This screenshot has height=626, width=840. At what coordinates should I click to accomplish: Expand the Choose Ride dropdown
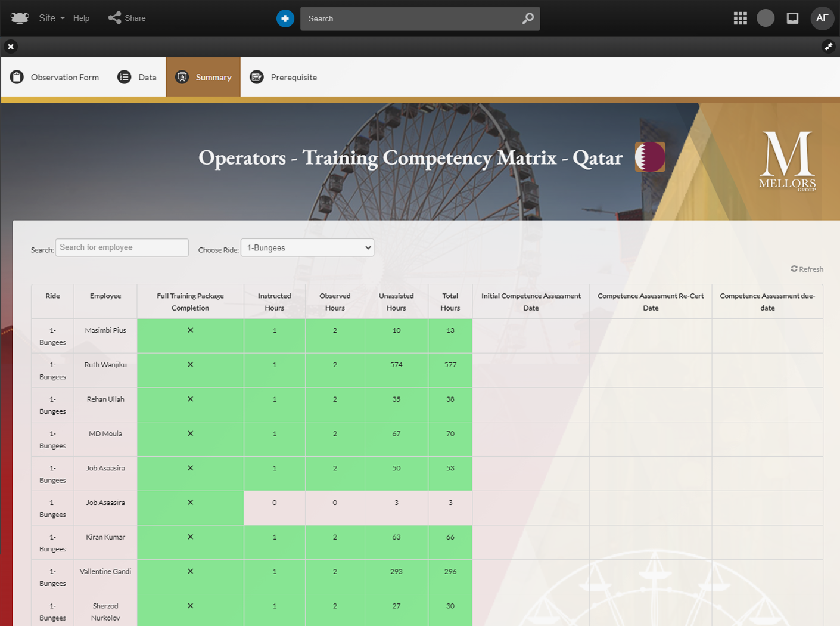tap(307, 247)
